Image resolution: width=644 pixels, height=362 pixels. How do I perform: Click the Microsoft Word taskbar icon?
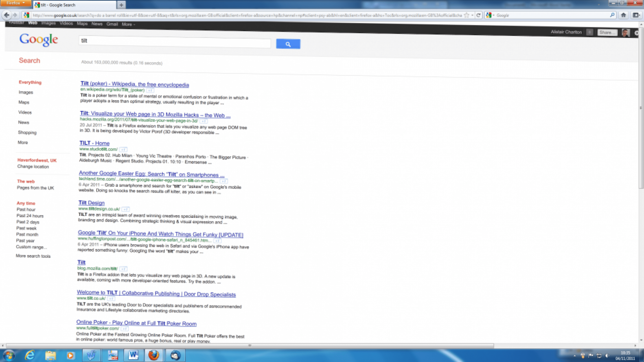133,355
